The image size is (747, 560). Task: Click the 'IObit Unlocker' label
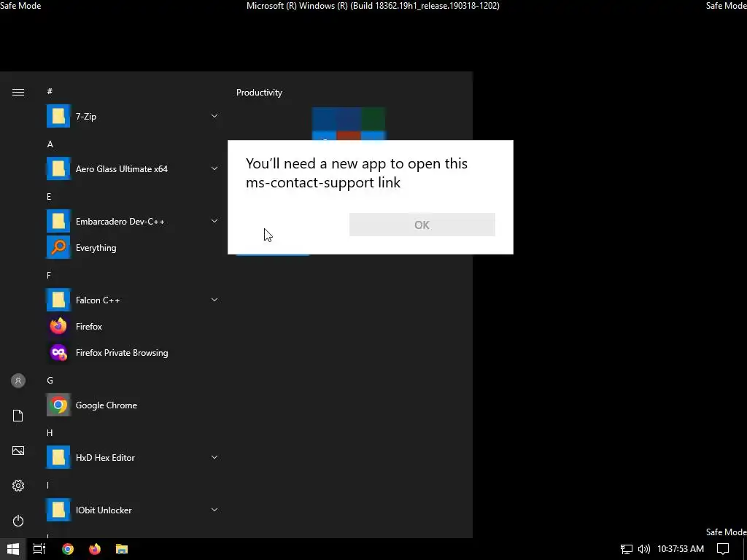104,510
